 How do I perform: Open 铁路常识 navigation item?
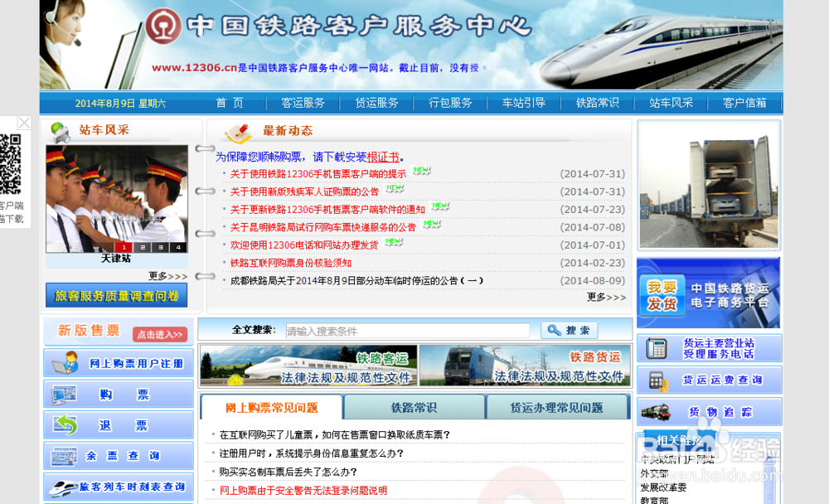click(597, 103)
